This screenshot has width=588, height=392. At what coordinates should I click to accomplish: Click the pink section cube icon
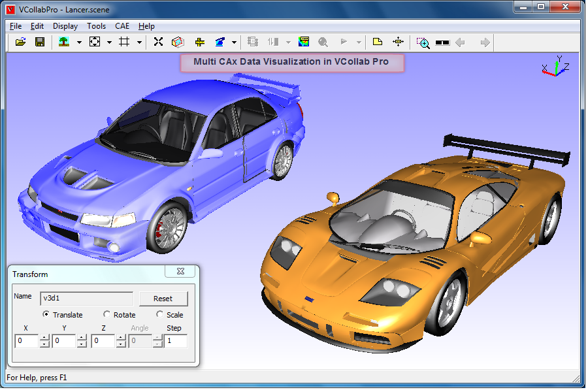178,42
